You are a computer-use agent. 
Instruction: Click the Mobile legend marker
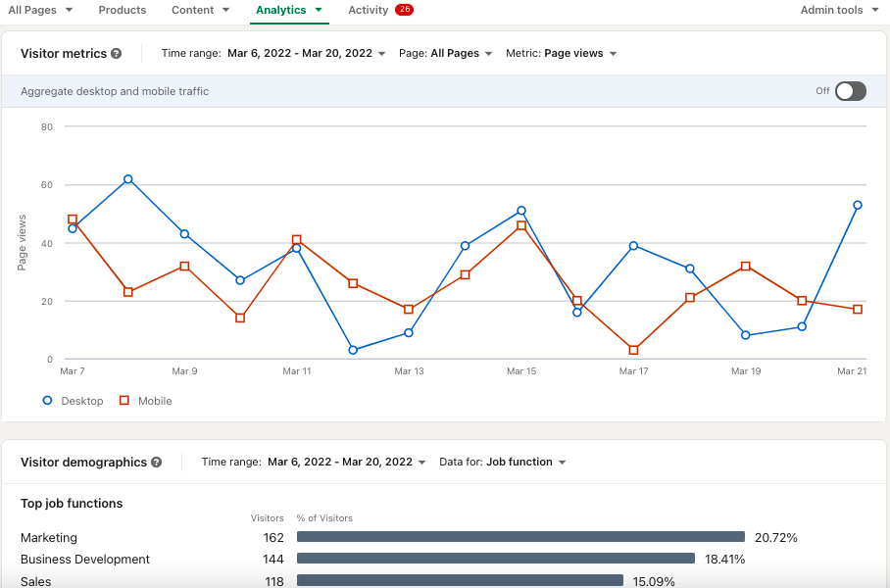point(124,400)
